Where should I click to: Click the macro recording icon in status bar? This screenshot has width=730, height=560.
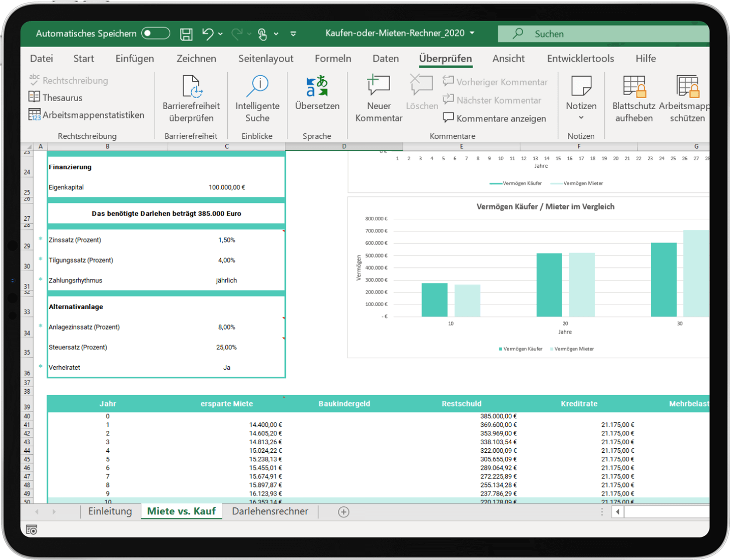[32, 530]
